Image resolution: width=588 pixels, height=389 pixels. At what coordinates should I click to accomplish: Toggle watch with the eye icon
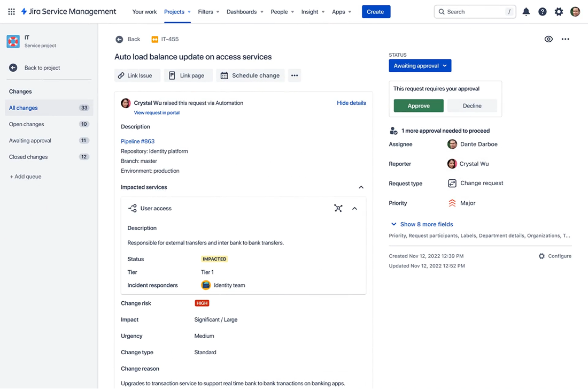coord(548,39)
